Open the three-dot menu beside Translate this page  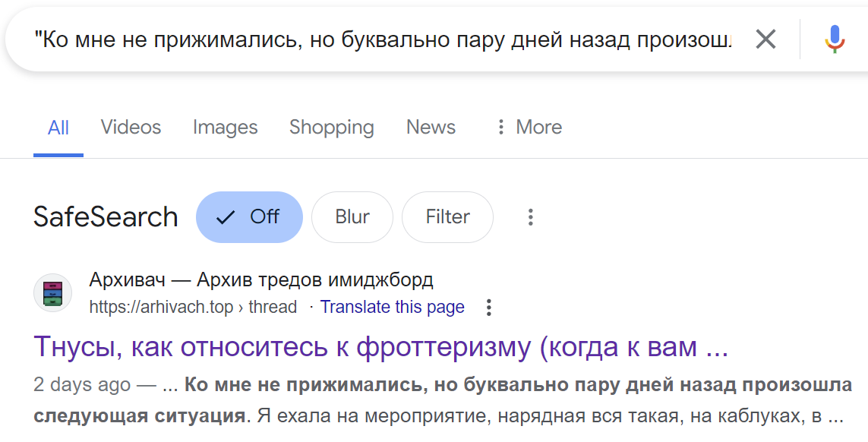pyautogui.click(x=488, y=308)
